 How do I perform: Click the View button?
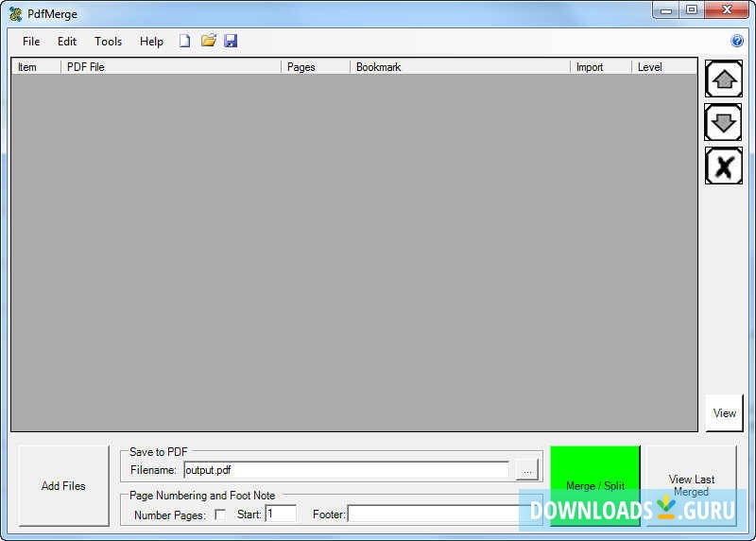(x=724, y=413)
